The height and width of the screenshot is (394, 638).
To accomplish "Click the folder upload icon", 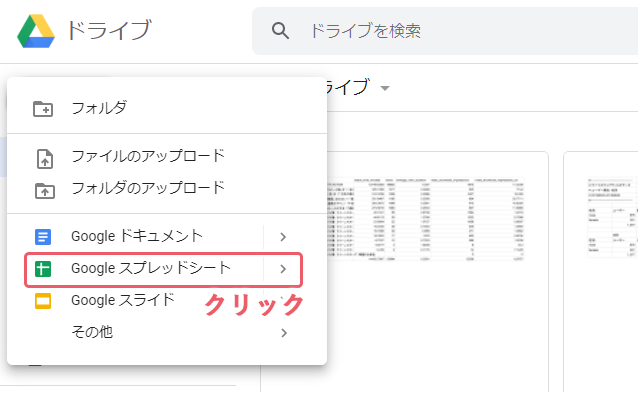I will coord(45,190).
